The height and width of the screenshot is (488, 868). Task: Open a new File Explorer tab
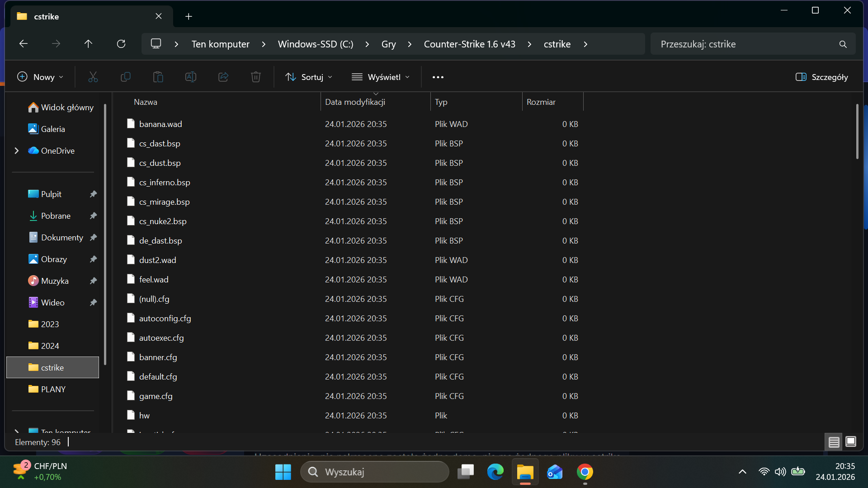coord(189,17)
